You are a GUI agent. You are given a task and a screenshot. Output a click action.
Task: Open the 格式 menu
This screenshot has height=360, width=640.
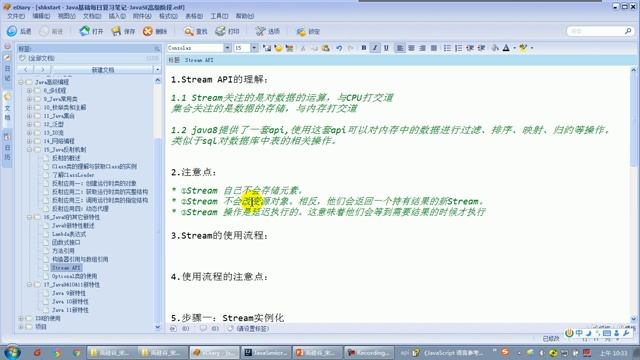pyautogui.click(x=168, y=16)
